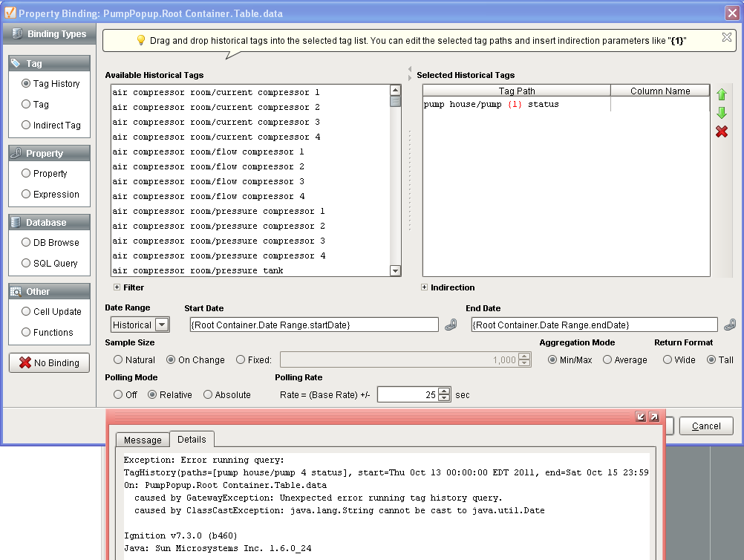Dismiss the yellow hint tip

click(x=726, y=37)
